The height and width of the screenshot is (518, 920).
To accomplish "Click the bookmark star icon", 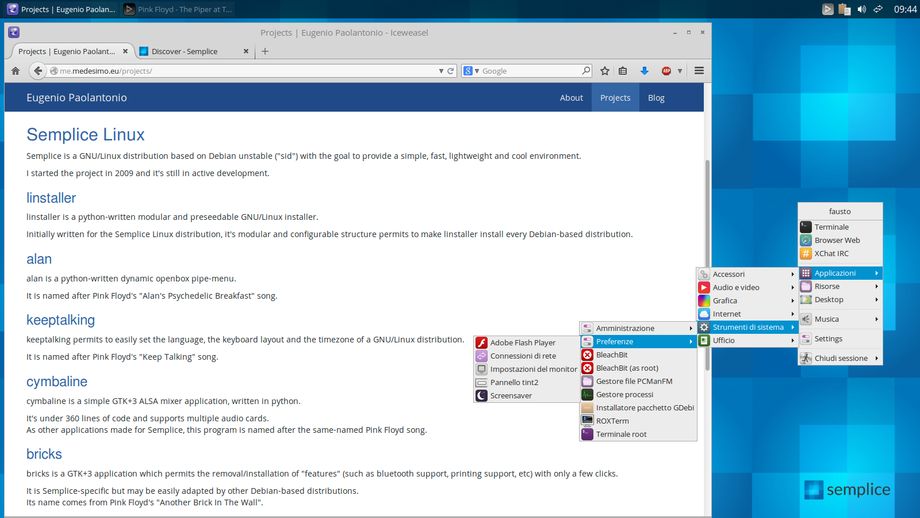I will point(605,71).
